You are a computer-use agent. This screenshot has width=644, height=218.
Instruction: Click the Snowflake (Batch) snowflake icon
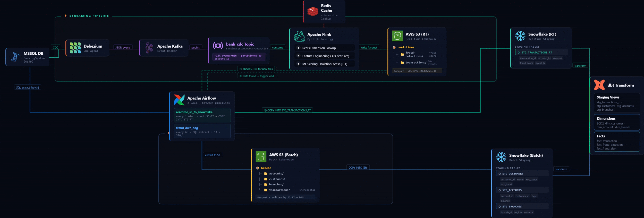[501, 157]
